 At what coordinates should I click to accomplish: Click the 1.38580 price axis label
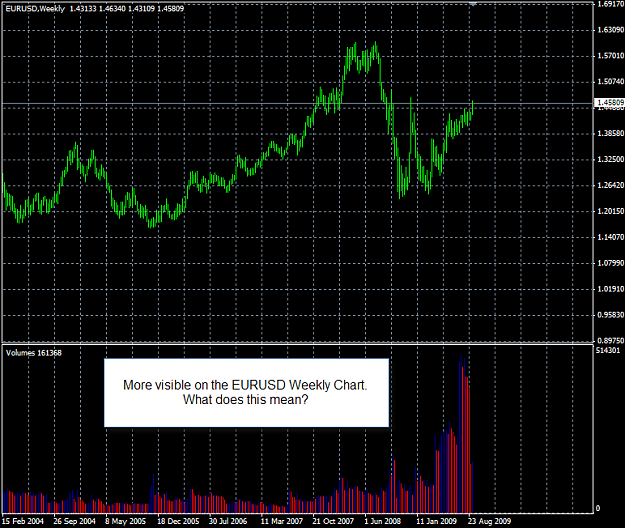click(610, 133)
